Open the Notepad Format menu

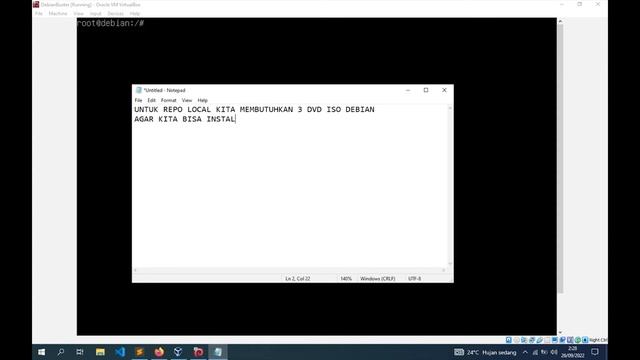click(x=168, y=100)
